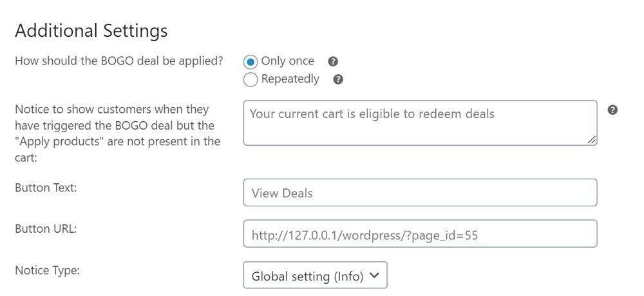The width and height of the screenshot is (644, 296).
Task: Click into the Button Text field
Action: pyautogui.click(x=419, y=193)
